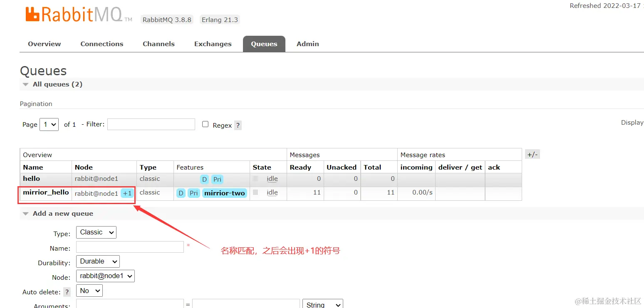Sort by Ready messages column

300,167
